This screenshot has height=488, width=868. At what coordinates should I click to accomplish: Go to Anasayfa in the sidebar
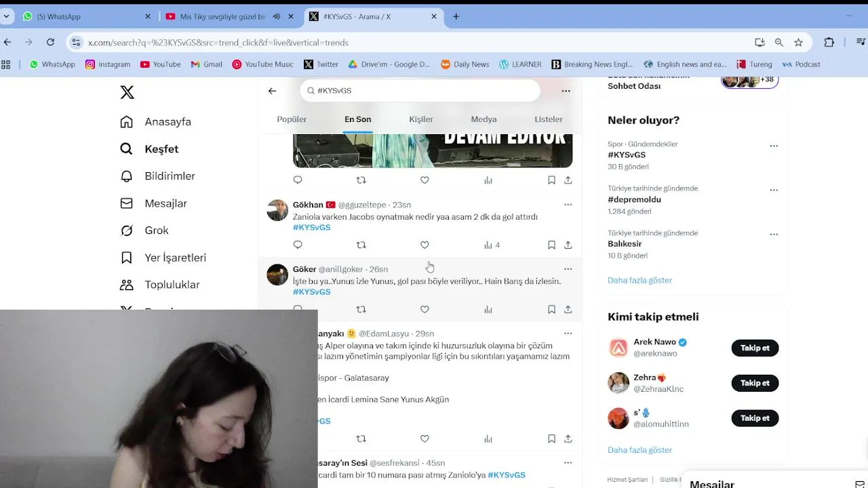point(155,122)
